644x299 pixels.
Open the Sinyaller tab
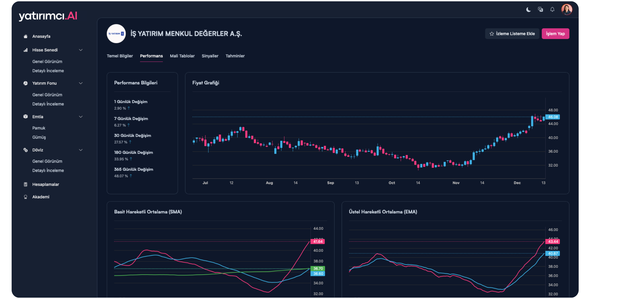(x=210, y=56)
